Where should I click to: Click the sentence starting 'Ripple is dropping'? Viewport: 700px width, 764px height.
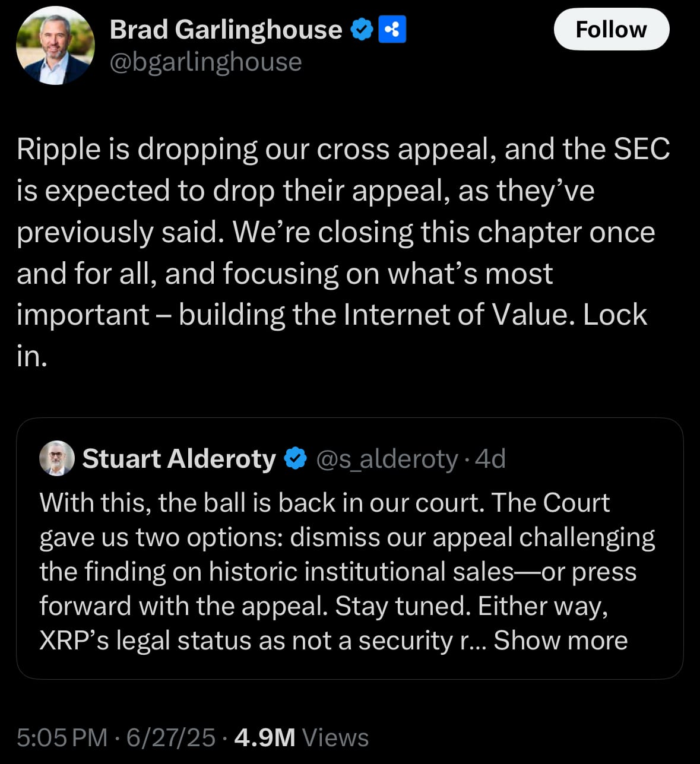[x=343, y=190]
